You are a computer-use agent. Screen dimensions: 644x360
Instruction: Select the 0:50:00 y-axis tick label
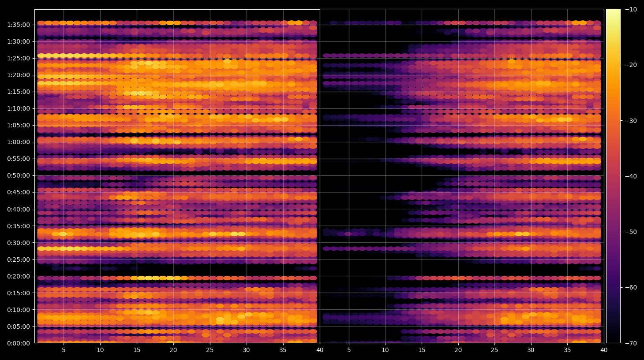coord(19,175)
